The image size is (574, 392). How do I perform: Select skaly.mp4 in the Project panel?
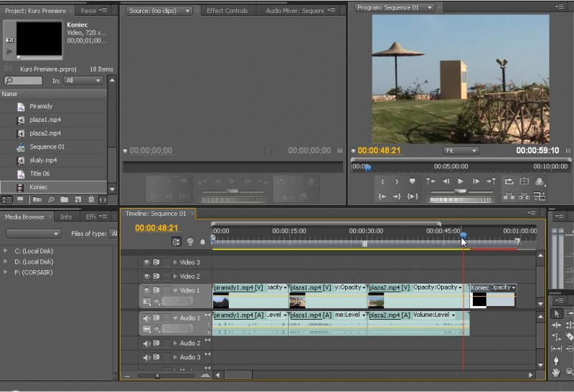pyautogui.click(x=43, y=160)
